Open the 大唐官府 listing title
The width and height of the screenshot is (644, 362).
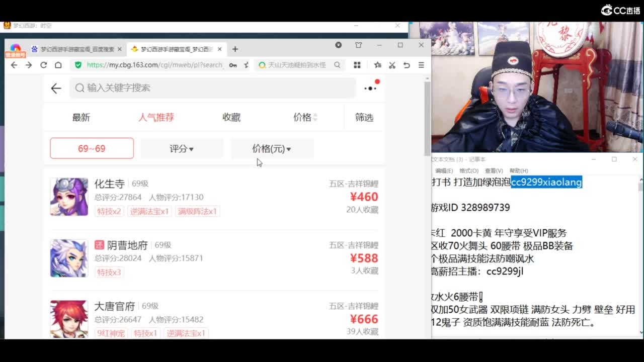click(114, 306)
